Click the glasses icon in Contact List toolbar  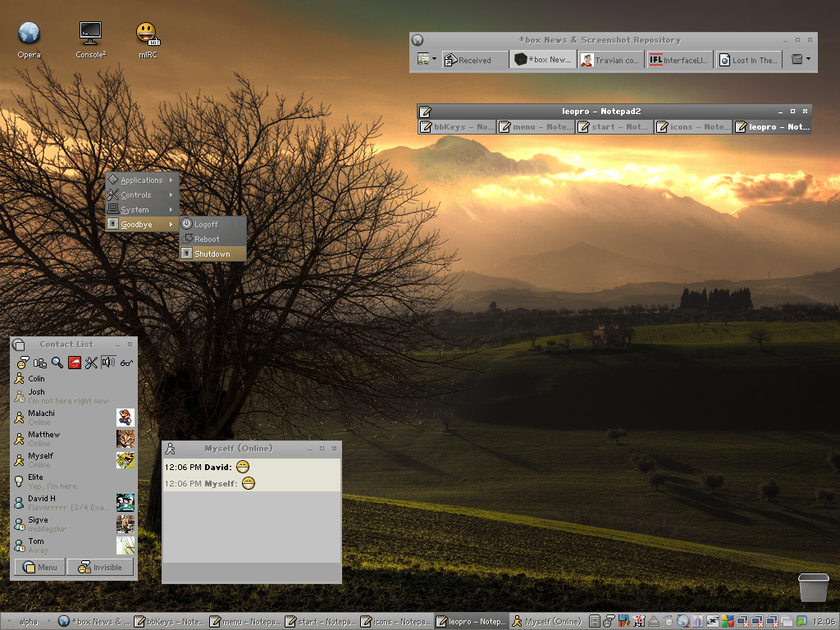[x=126, y=363]
